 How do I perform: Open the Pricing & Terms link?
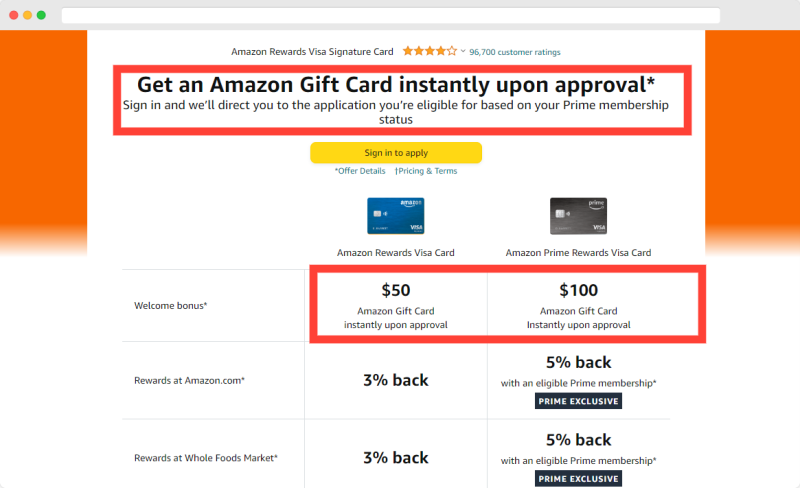point(426,171)
